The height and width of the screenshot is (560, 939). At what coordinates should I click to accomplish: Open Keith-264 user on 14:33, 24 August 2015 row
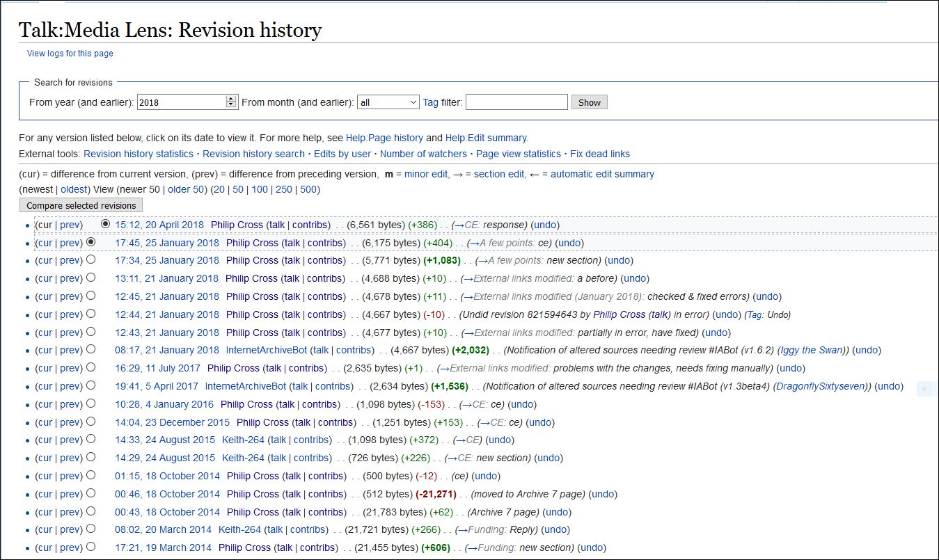243,440
